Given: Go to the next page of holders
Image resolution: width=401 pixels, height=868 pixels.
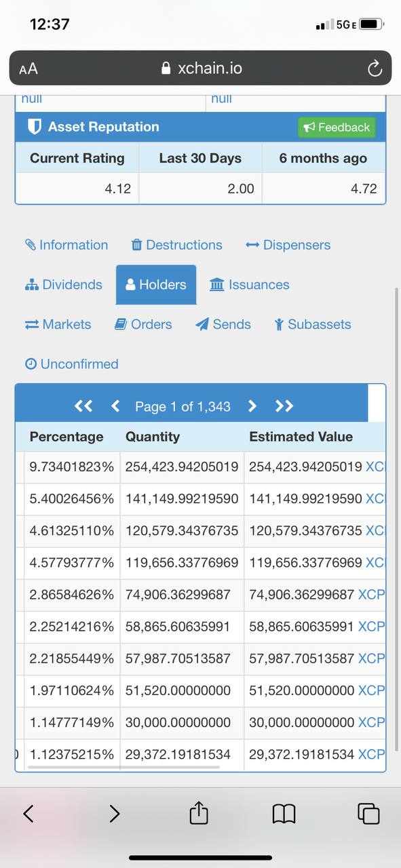Looking at the screenshot, I should [252, 406].
